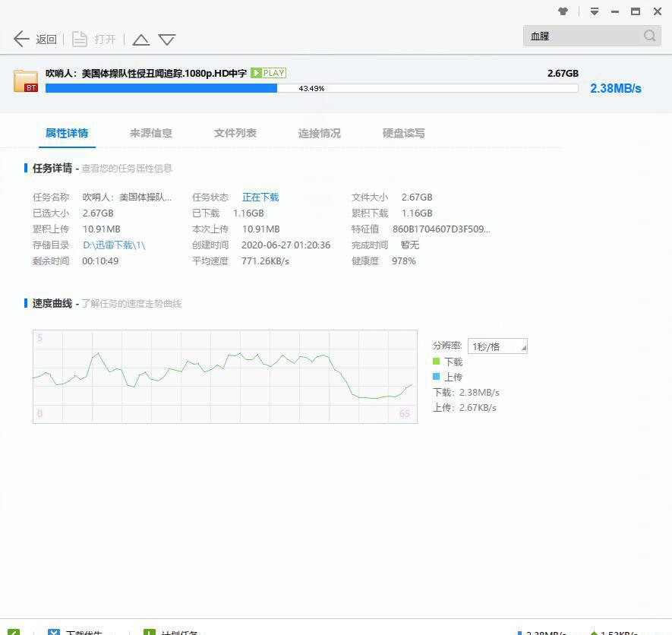Click the 下载优先 option in bottom bar
The image size is (672, 635).
point(84,633)
